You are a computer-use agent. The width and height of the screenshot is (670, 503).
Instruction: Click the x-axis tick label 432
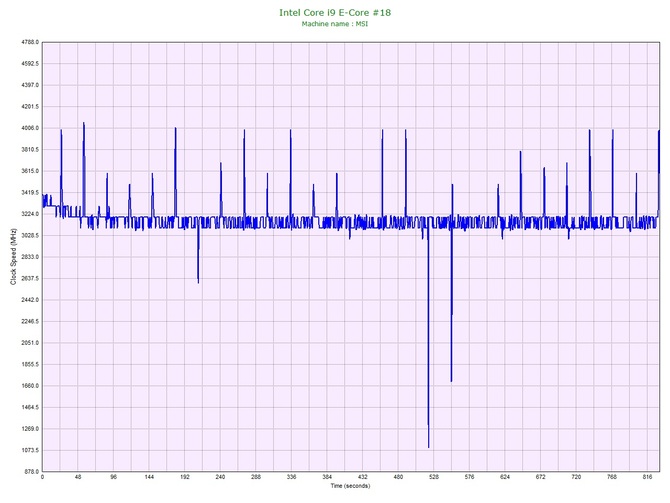362,477
